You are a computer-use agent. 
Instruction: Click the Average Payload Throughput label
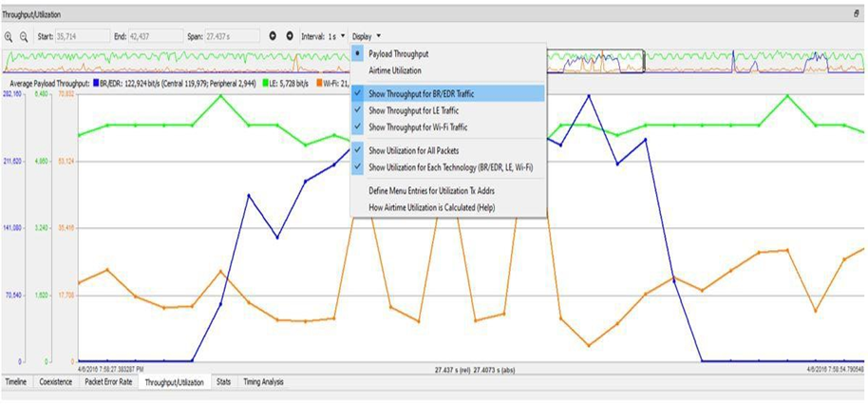[x=49, y=83]
